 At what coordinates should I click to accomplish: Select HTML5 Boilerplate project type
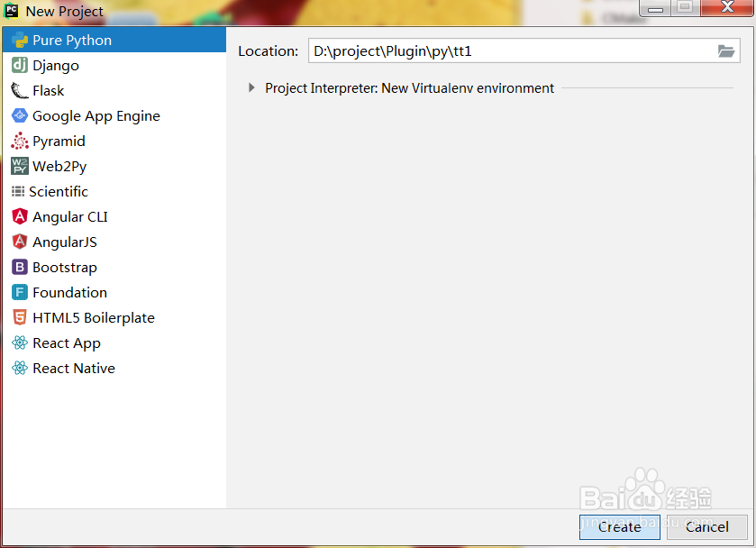(114, 317)
